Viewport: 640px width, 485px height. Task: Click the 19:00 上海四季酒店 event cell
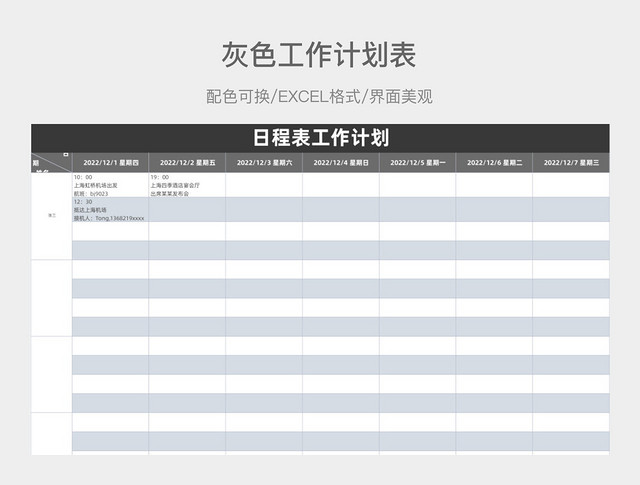point(187,185)
